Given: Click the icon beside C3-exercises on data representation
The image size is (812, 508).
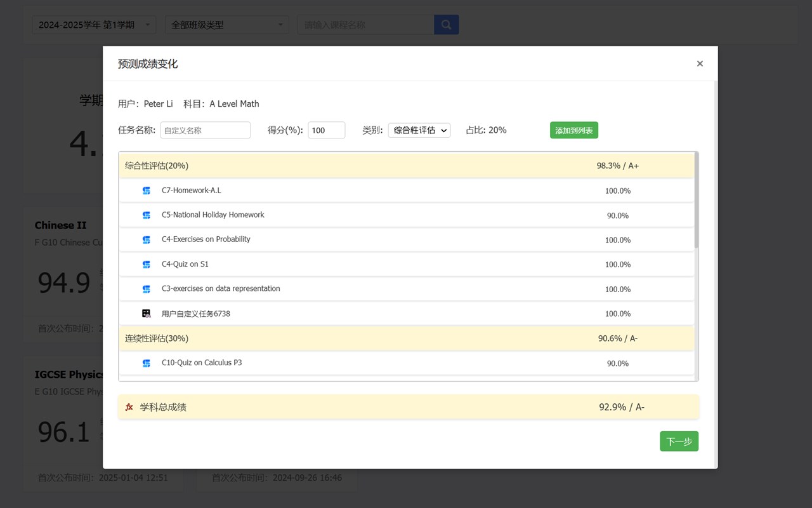Looking at the screenshot, I should 147,289.
